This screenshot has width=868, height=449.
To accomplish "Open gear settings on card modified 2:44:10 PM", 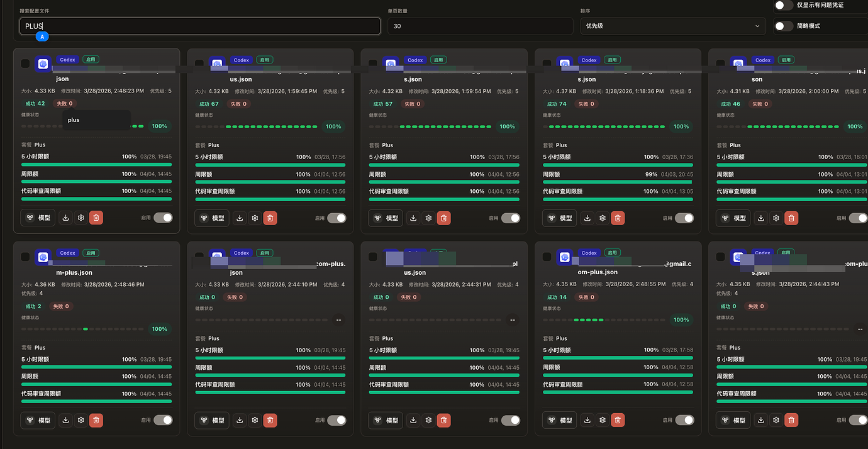I will pos(255,420).
